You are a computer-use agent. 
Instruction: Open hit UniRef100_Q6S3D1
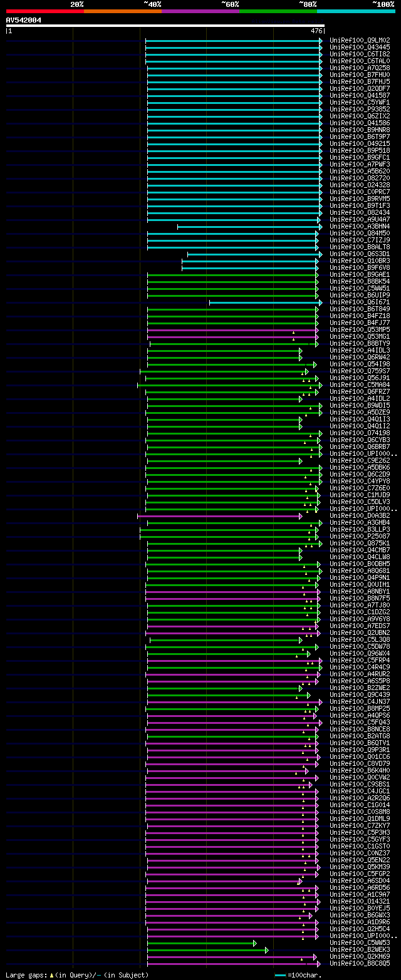pyautogui.click(x=360, y=254)
